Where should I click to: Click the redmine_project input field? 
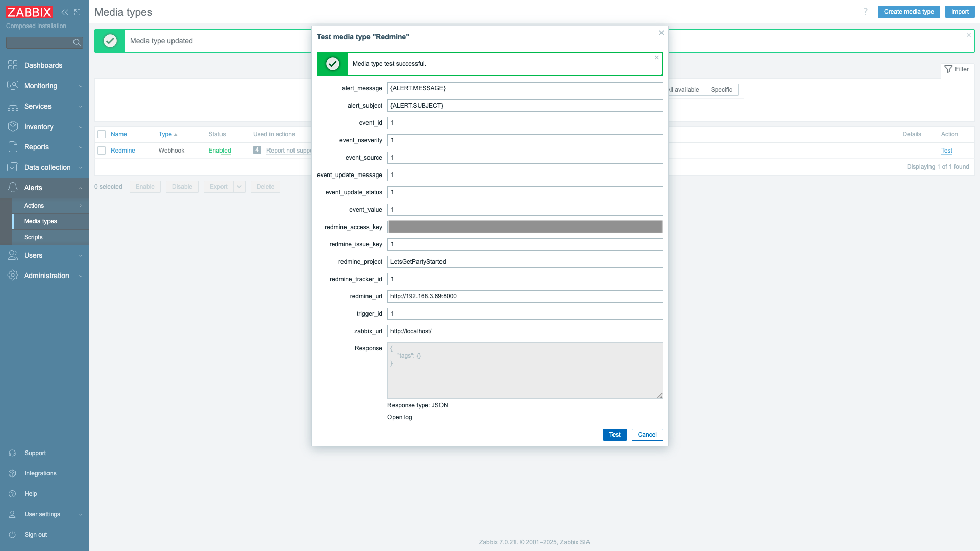(525, 262)
